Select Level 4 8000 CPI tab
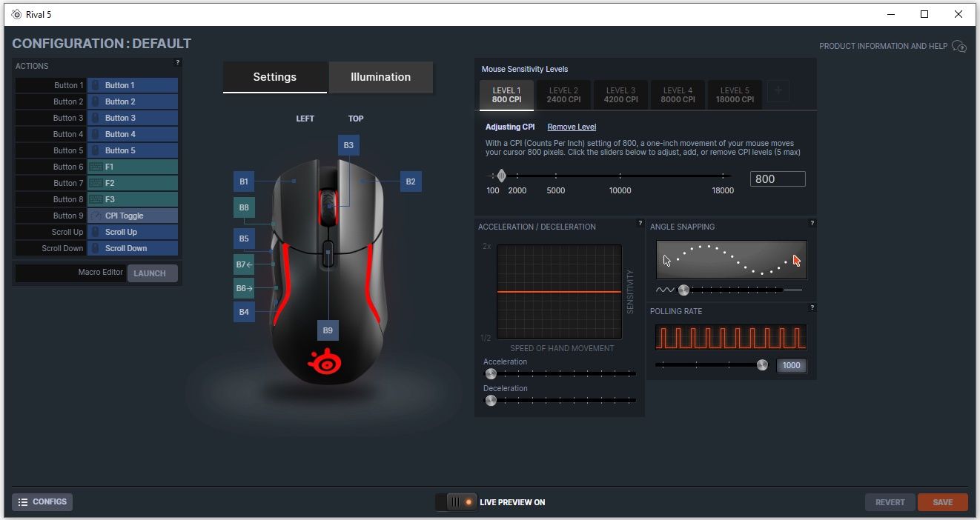Screen dimensions: 980x520 678,95
